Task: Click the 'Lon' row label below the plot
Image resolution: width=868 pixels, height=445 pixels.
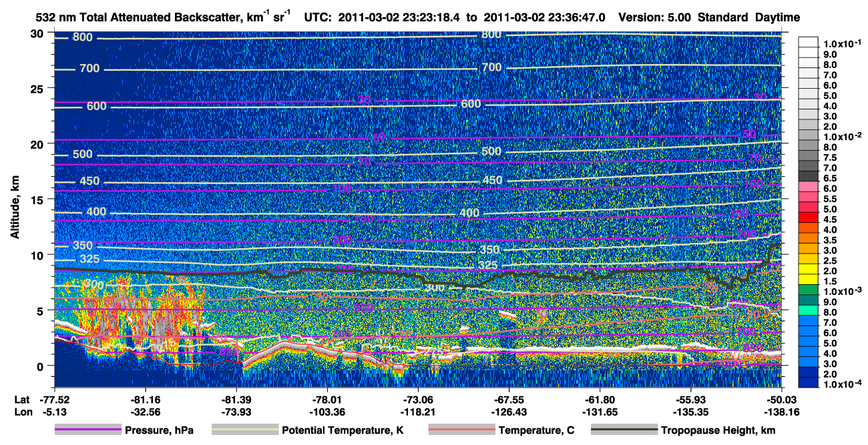Action: (23, 412)
